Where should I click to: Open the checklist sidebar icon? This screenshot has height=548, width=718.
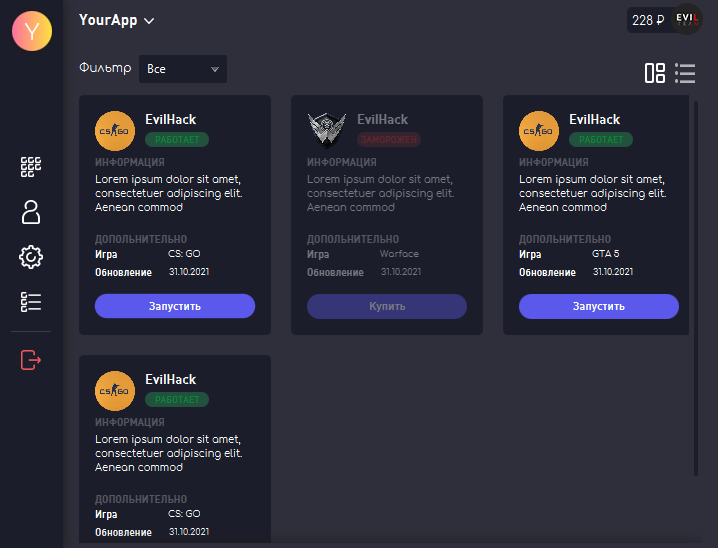31,302
